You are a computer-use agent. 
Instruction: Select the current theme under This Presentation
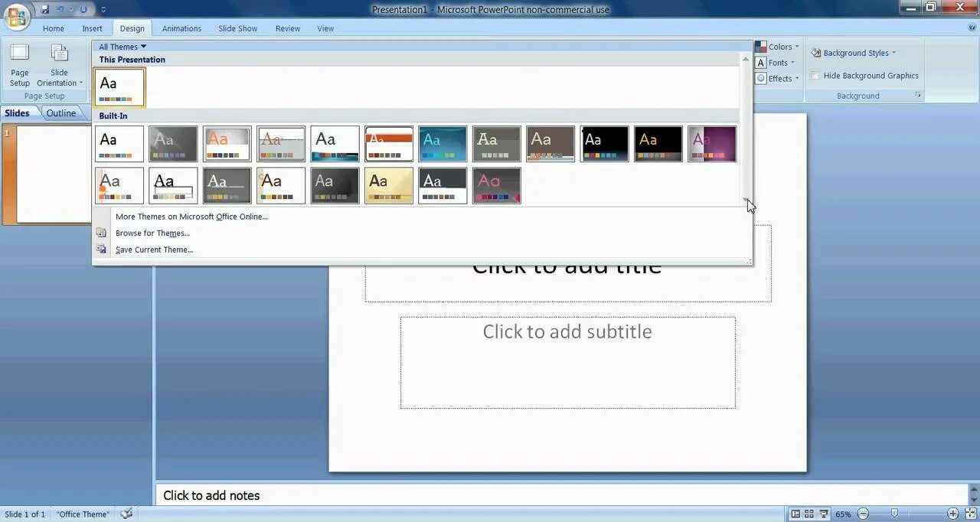click(x=119, y=86)
